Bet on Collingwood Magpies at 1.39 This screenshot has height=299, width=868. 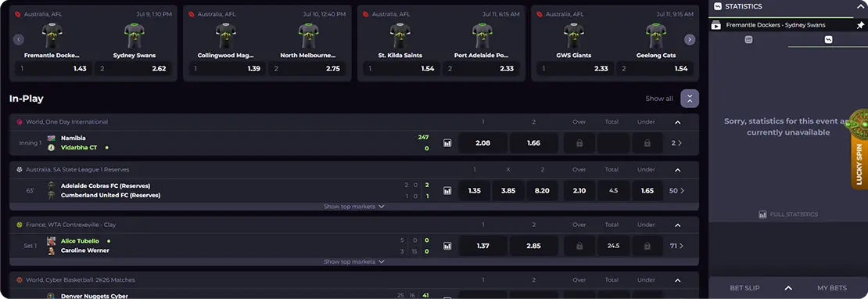228,69
